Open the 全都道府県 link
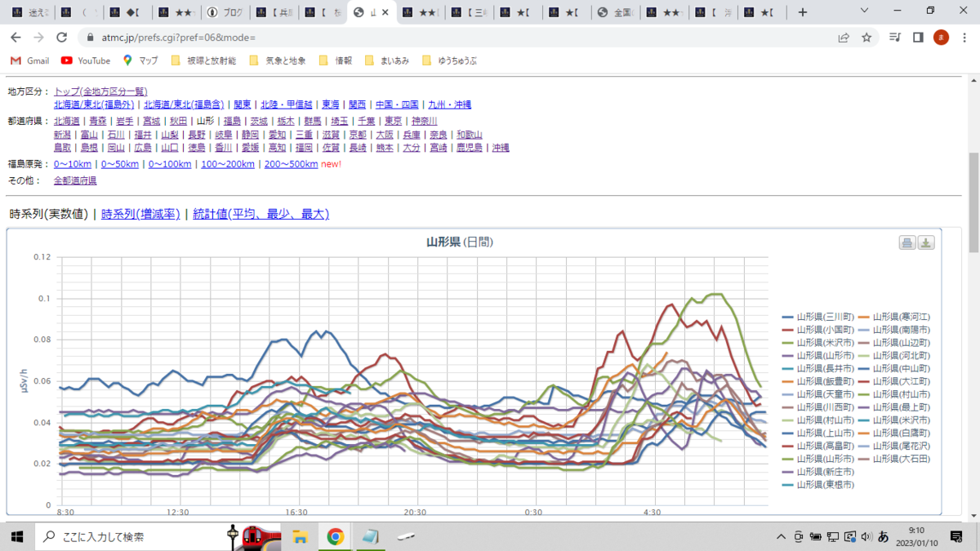This screenshot has height=551, width=980. click(75, 180)
